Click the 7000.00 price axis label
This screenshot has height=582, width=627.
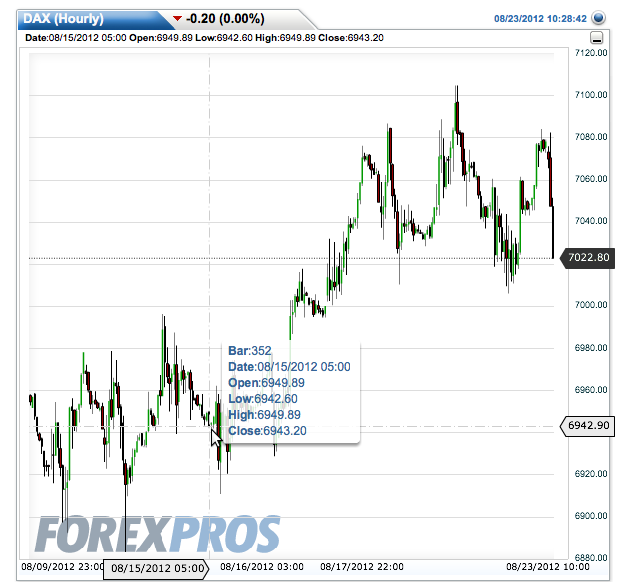tap(591, 305)
